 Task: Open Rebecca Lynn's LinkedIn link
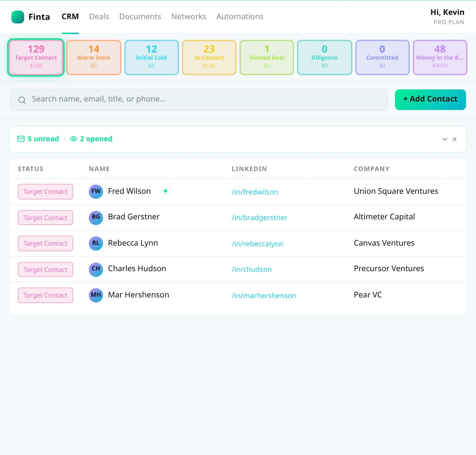pos(257,244)
